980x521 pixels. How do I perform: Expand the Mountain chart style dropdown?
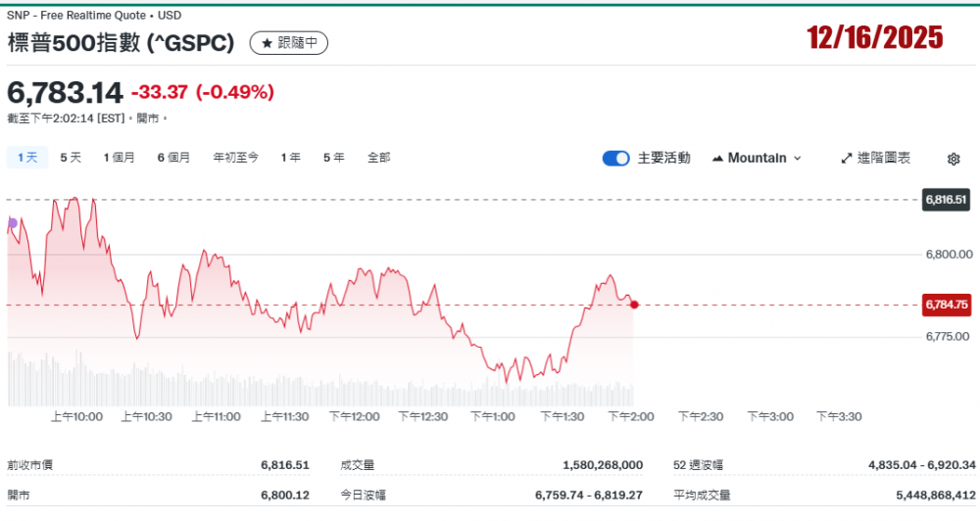[796, 159]
